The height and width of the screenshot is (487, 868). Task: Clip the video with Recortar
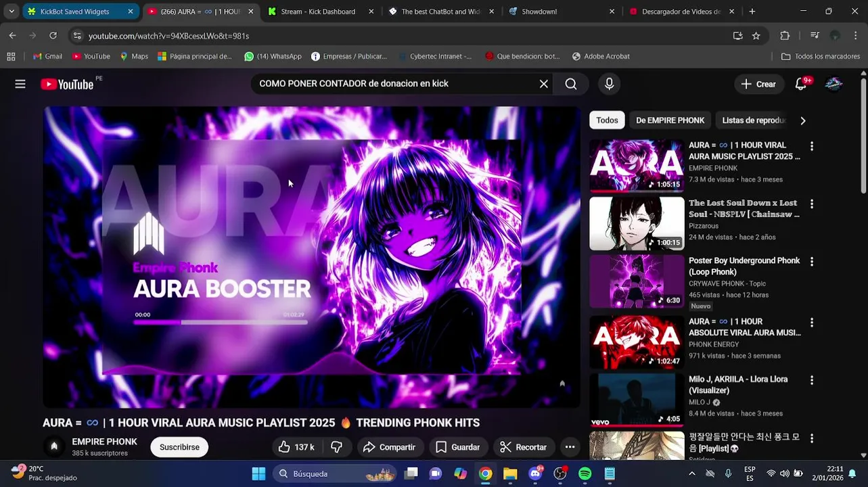click(x=523, y=447)
